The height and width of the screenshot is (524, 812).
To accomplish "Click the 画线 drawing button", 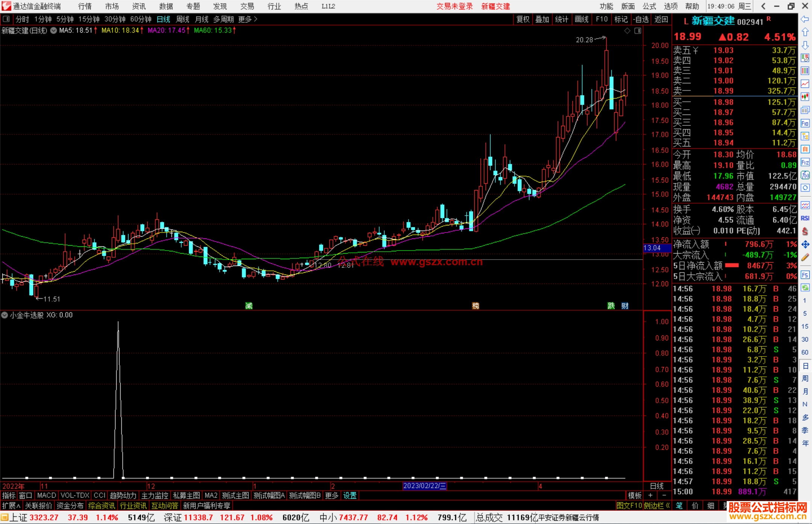I will click(x=581, y=19).
